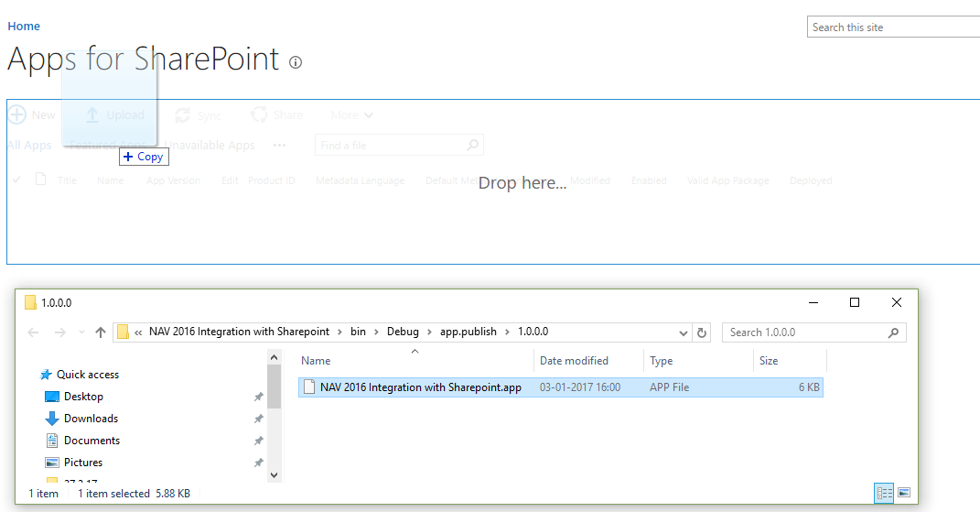
Task: Sort by Product ID column
Action: 271,180
